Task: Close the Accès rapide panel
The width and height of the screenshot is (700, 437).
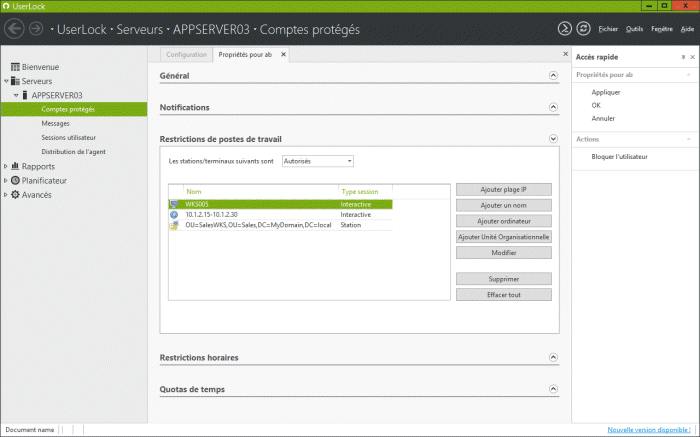Action: click(x=692, y=57)
